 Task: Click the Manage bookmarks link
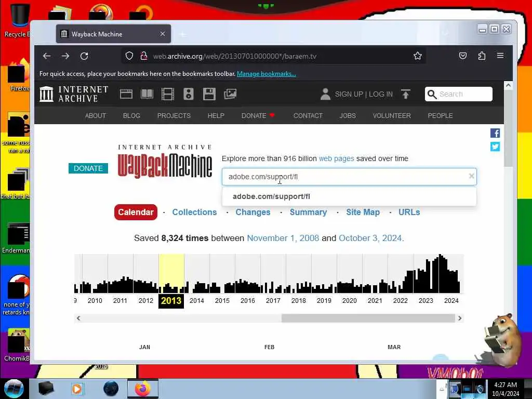267,74
